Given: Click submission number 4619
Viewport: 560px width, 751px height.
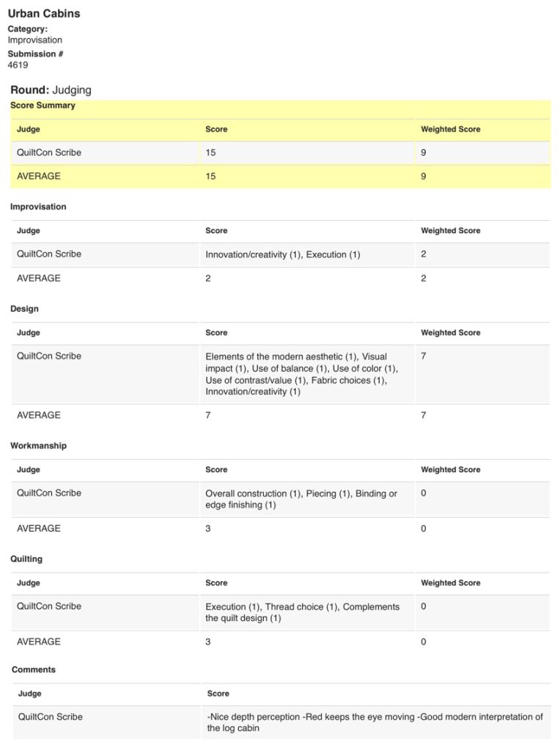Looking at the screenshot, I should pyautogui.click(x=18, y=65).
